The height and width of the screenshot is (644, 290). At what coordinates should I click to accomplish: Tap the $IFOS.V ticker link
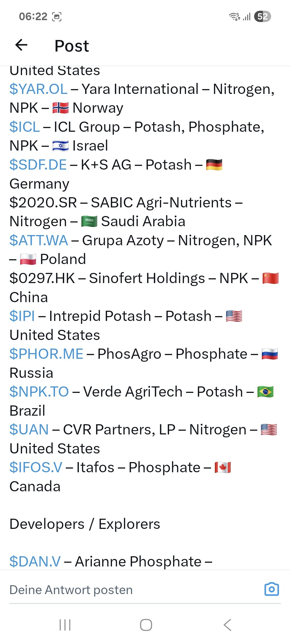click(36, 467)
